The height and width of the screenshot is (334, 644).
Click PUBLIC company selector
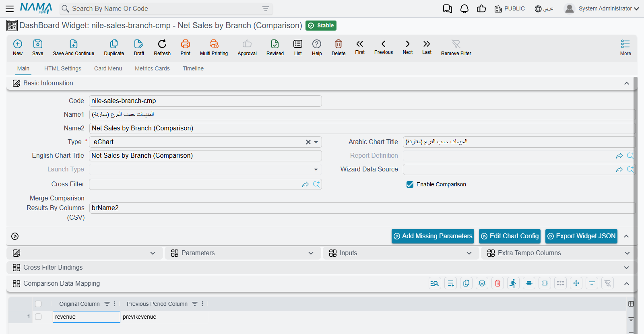[510, 8]
